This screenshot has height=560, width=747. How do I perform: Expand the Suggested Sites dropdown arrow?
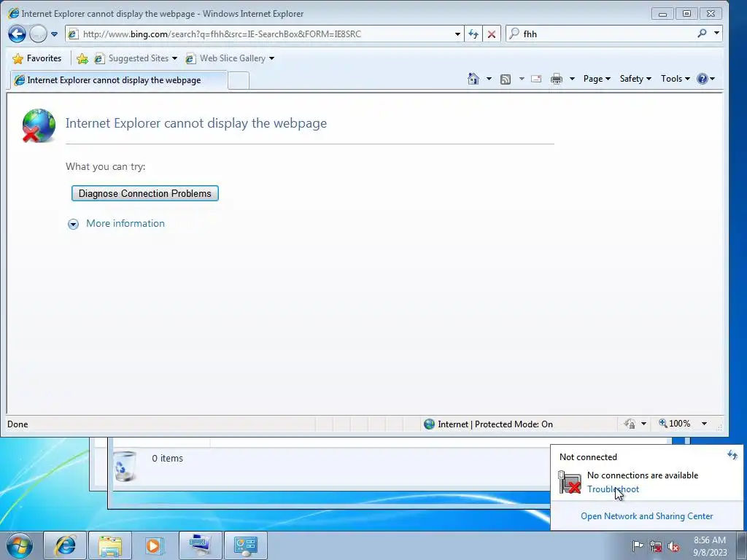174,58
